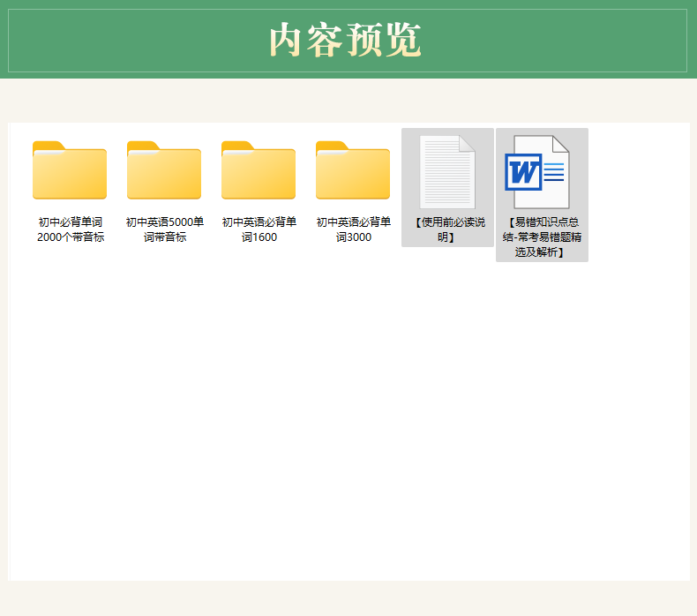Screen dimensions: 697x616
Task: Click the label 初中英语5000单词带音标
Action: pyautogui.click(x=164, y=229)
